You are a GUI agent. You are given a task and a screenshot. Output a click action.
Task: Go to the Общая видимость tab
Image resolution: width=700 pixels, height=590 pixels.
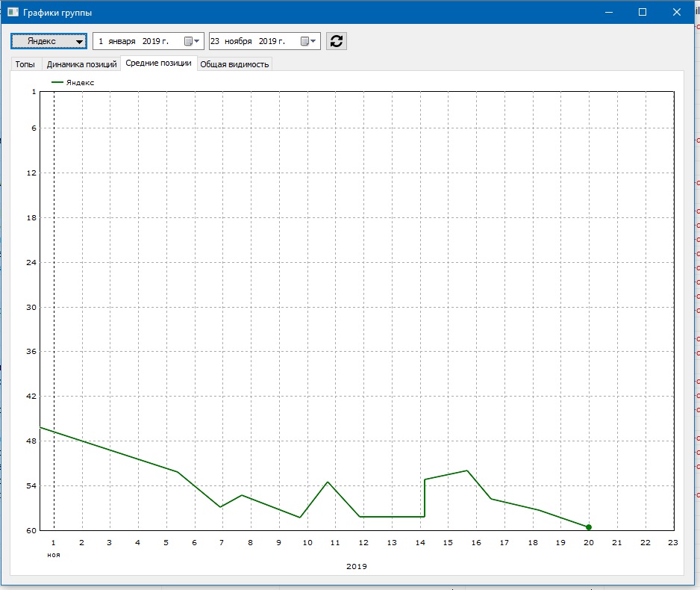pyautogui.click(x=234, y=64)
